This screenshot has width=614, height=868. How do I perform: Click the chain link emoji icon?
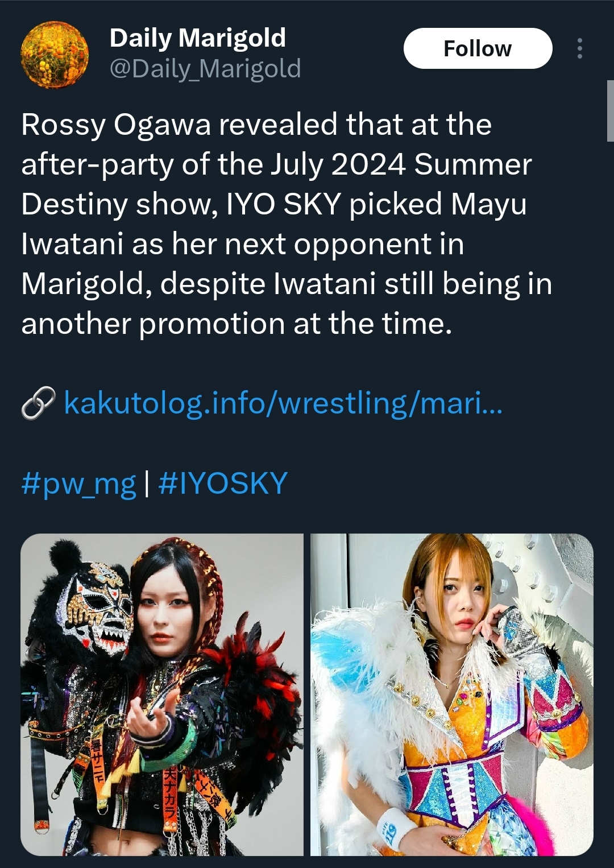(38, 403)
